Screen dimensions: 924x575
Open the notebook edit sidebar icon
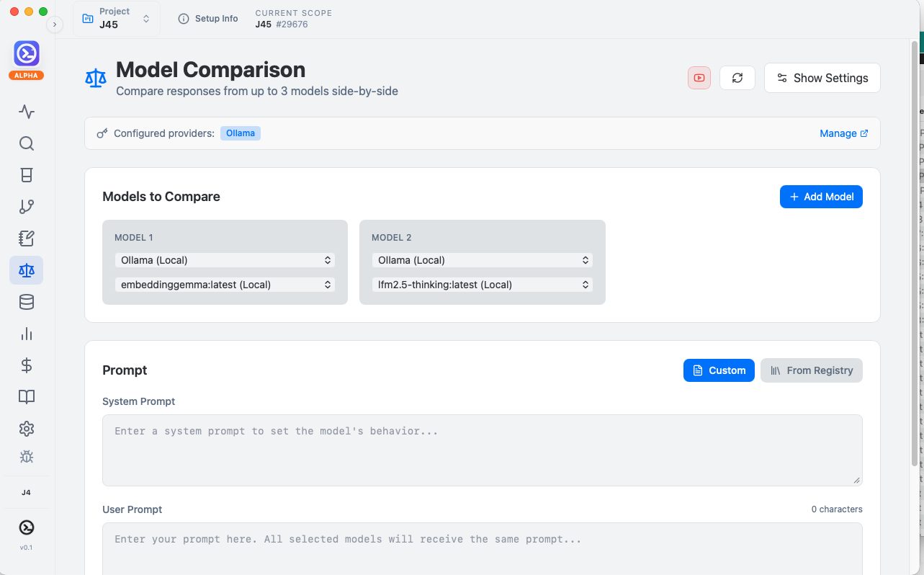point(27,239)
